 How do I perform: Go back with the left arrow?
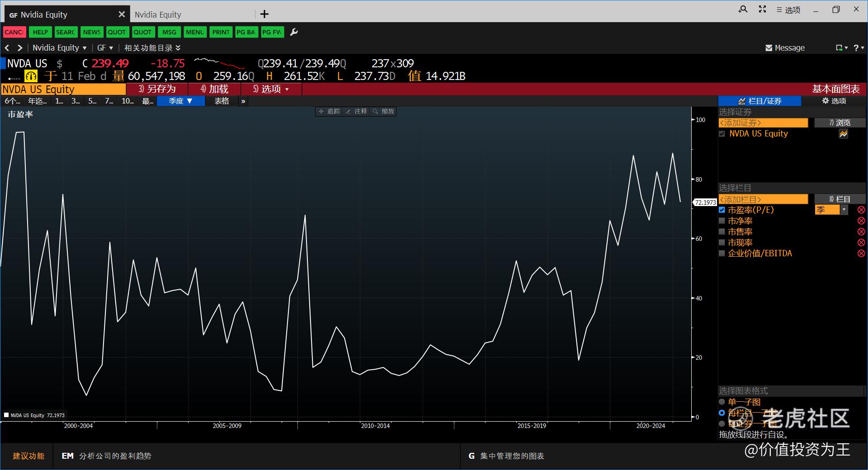click(7, 48)
